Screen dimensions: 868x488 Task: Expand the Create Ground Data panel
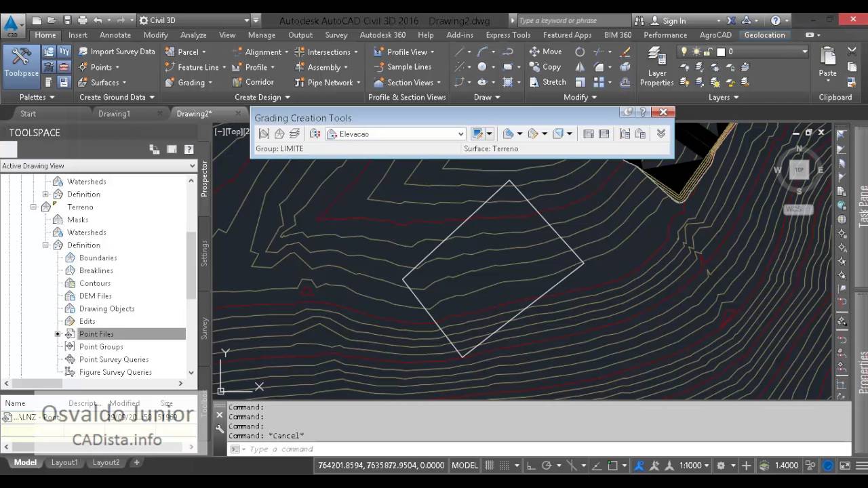click(117, 97)
